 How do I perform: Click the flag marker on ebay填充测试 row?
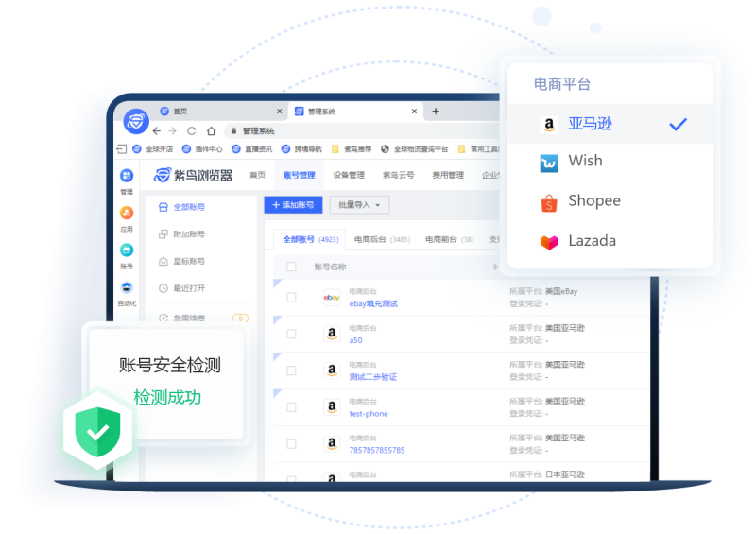coord(277,284)
